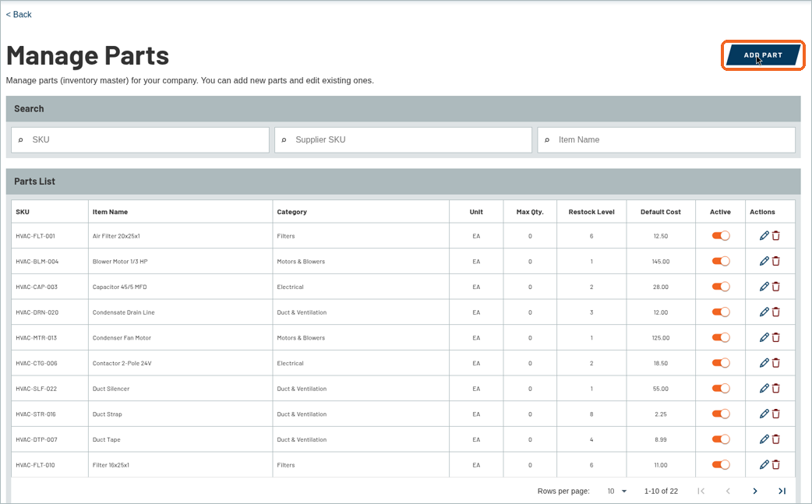Viewport: 812px width, 504px height.
Task: Toggle Active switch for HVAC-FLT-001
Action: point(720,235)
